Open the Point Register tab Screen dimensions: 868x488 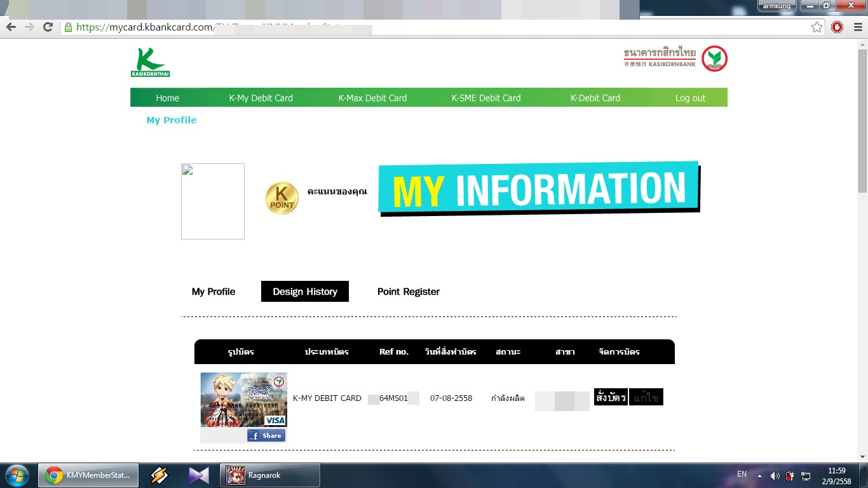[409, 292]
